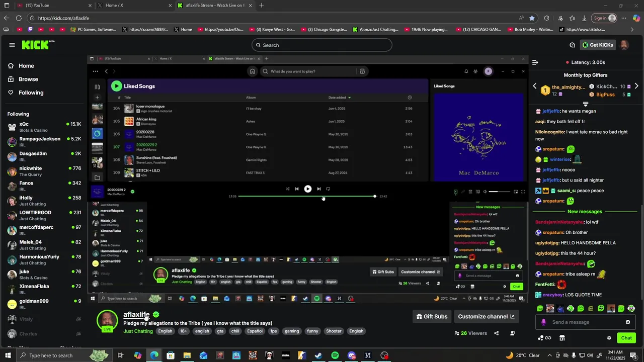Open the Kick notifications icon beside Get KICKs
644x362 pixels.
pyautogui.click(x=572, y=45)
